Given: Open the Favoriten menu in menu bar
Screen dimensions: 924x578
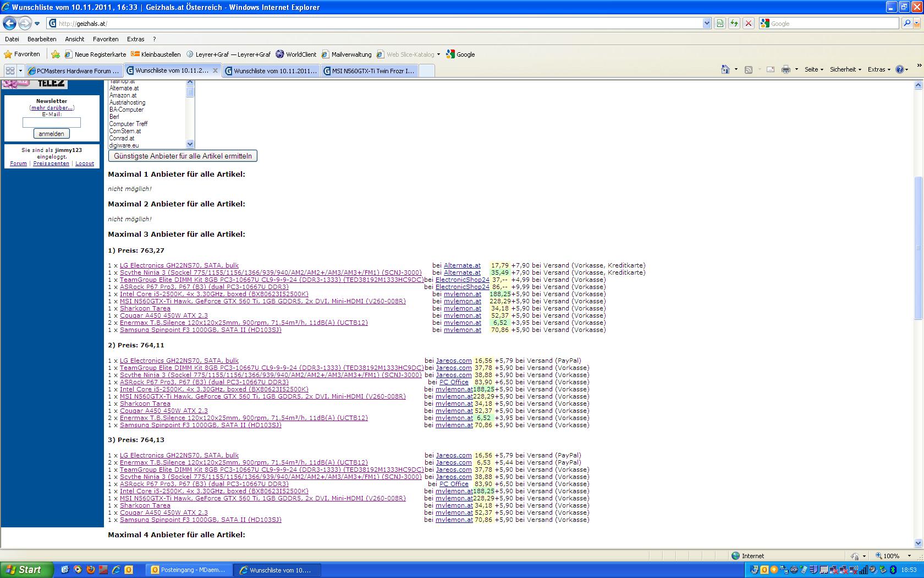Looking at the screenshot, I should pyautogui.click(x=106, y=39).
